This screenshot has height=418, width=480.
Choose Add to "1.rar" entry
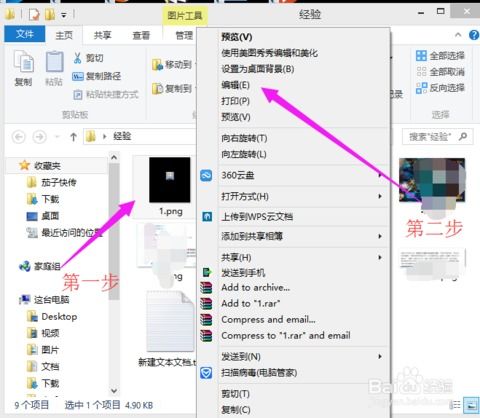point(251,303)
